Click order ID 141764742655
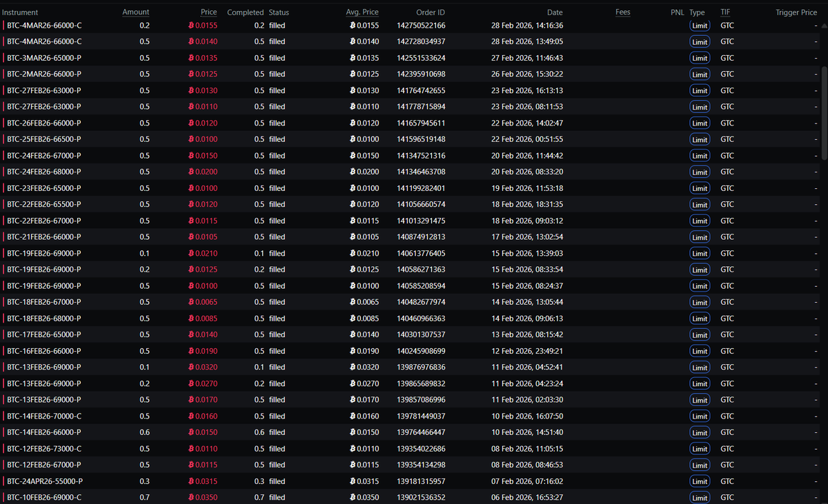This screenshot has width=828, height=504. click(x=421, y=90)
